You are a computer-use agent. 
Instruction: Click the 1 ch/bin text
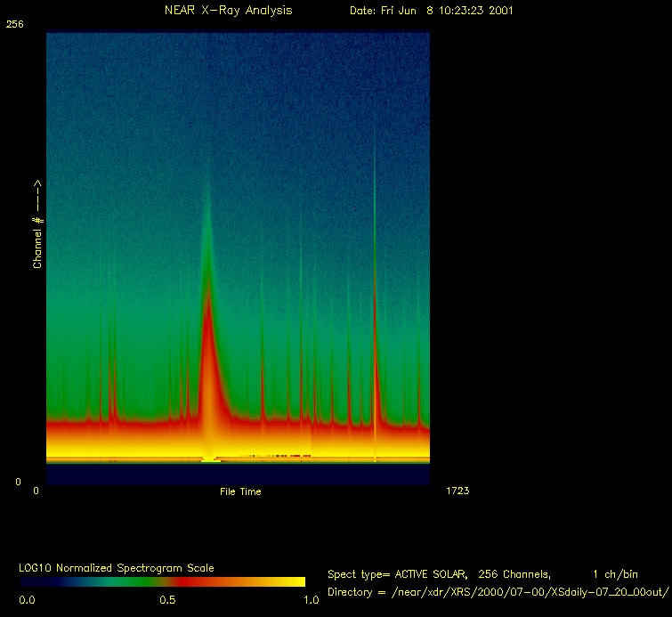(x=614, y=574)
